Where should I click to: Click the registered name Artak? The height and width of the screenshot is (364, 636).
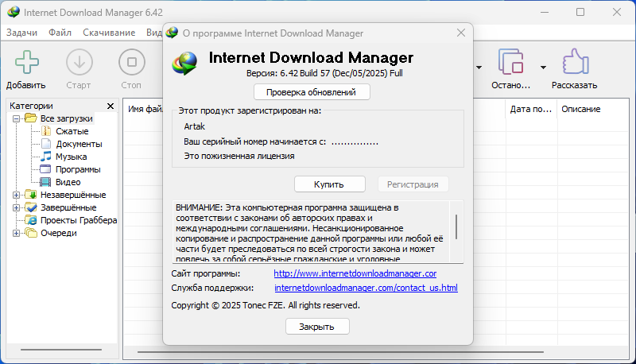point(194,126)
